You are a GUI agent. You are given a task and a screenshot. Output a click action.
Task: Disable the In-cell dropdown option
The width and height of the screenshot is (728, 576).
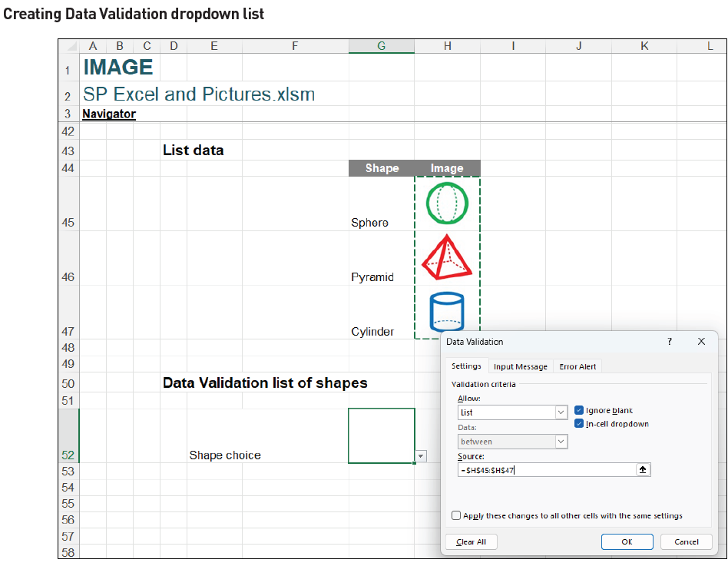[579, 423]
